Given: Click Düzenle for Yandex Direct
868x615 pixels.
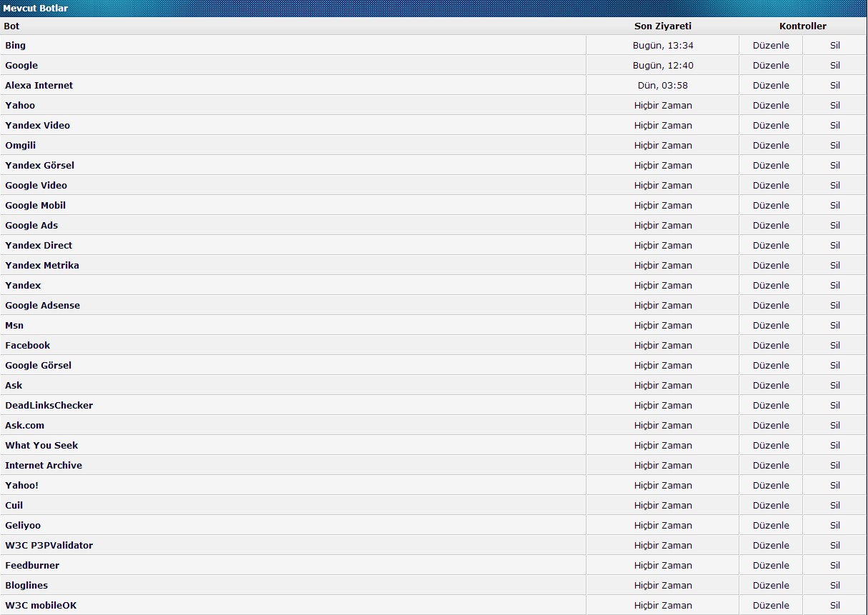Looking at the screenshot, I should [x=771, y=245].
